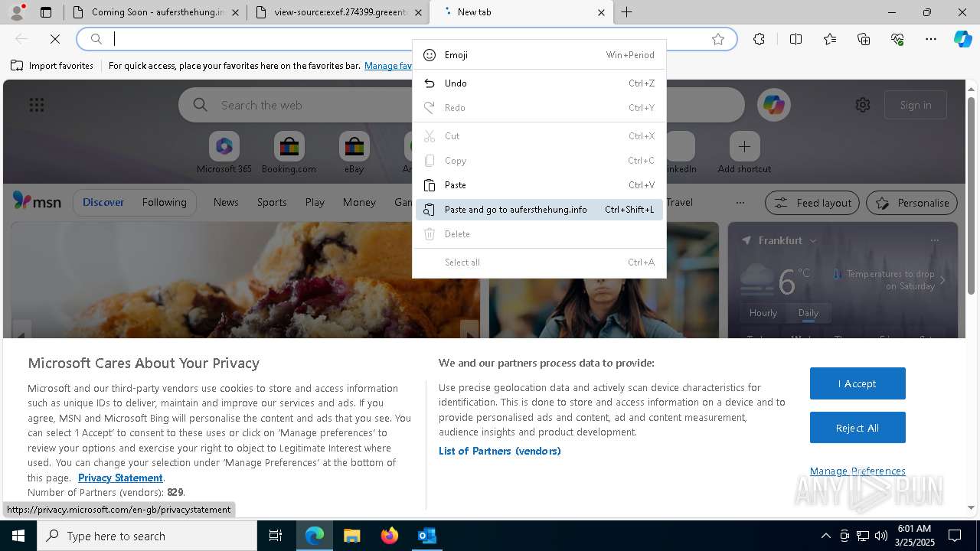Click Import favorites in the favorites bar

pos(52,66)
